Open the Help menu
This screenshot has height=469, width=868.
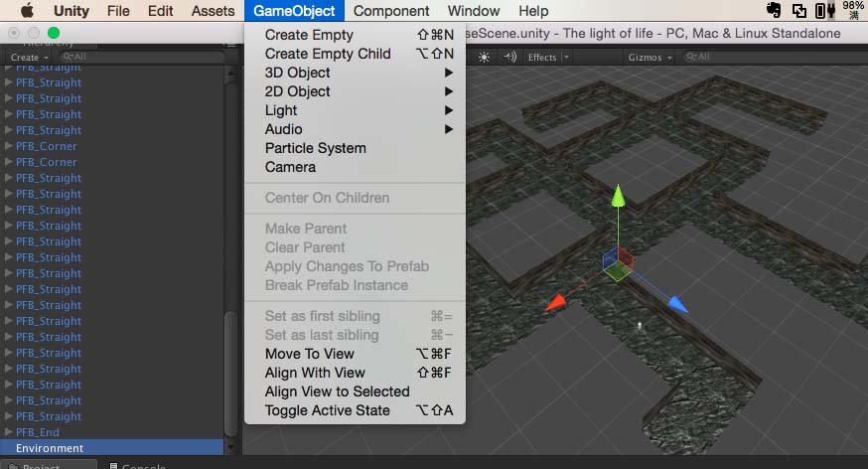(x=533, y=11)
